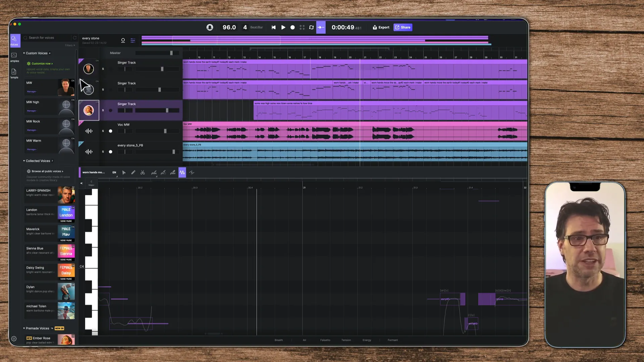Solo the Voc MW track
Screen dimensions: 644x362
[103, 131]
